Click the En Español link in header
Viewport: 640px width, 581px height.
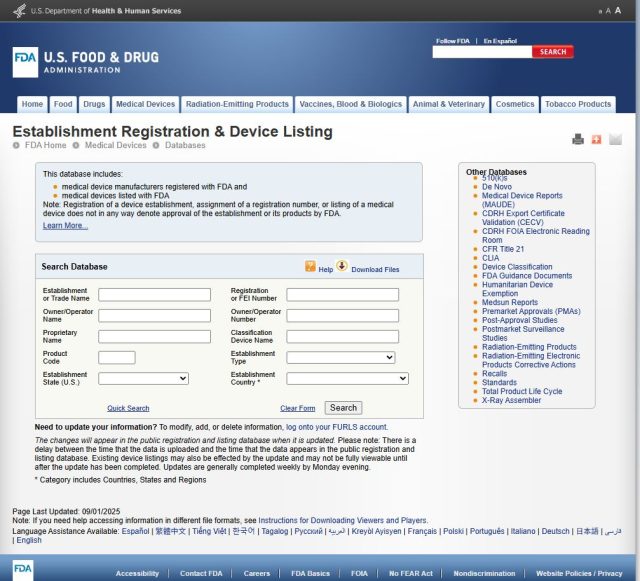click(x=500, y=41)
